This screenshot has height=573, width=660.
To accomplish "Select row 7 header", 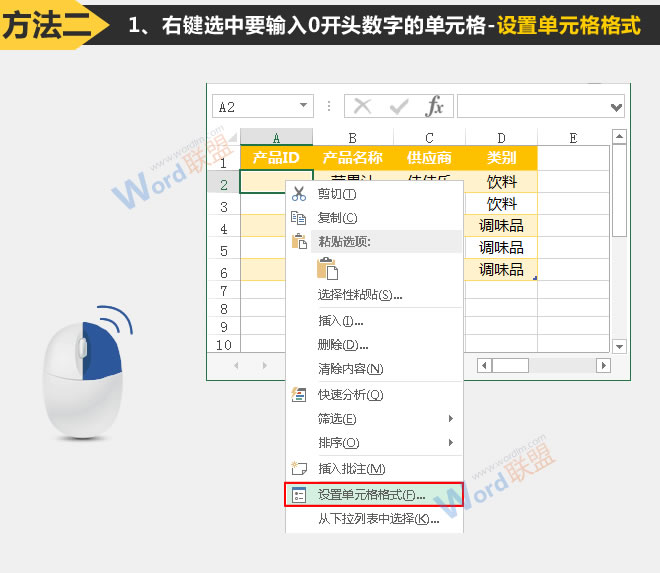I will click(224, 291).
